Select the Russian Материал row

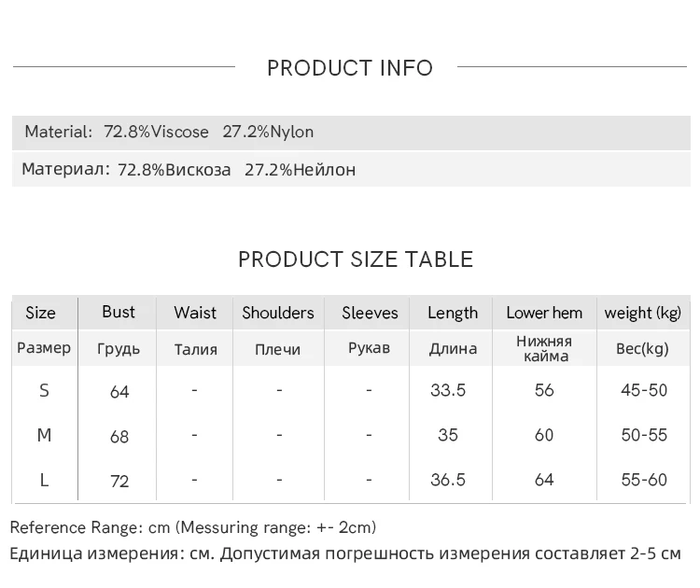351,170
